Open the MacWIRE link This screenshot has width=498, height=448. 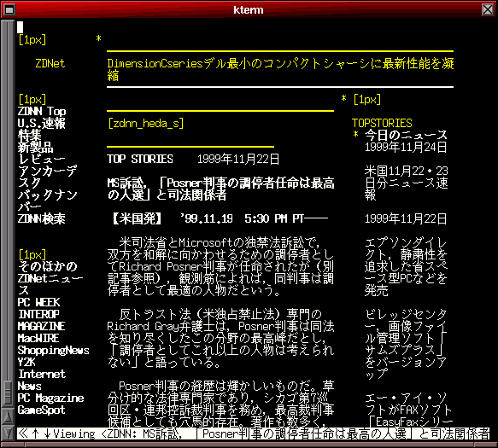(x=38, y=338)
